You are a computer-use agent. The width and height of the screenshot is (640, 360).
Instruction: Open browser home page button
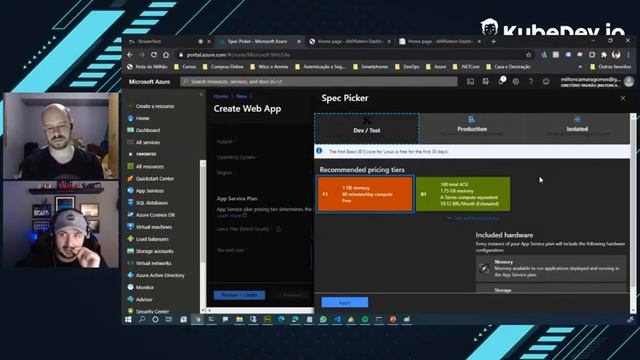[166, 54]
